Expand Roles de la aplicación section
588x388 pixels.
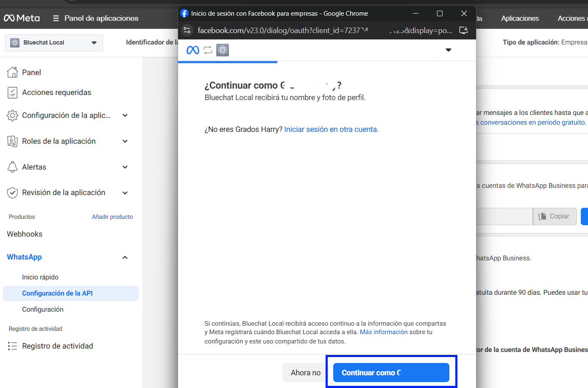[x=125, y=141]
